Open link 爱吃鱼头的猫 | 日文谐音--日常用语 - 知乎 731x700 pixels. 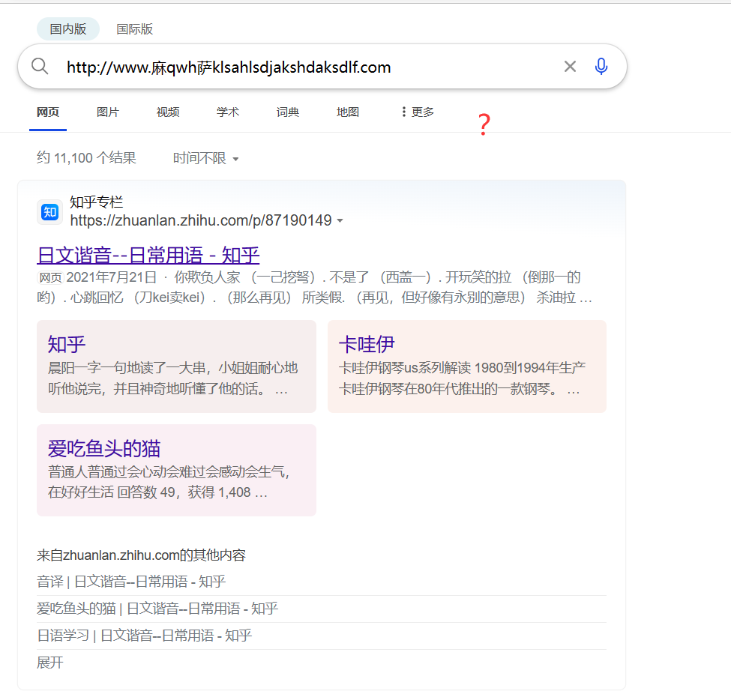click(x=157, y=608)
